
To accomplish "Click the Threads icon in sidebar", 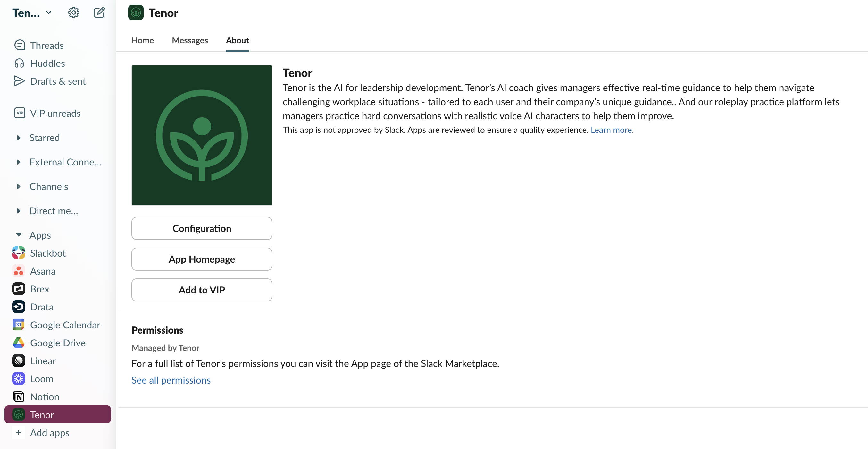I will (x=20, y=45).
